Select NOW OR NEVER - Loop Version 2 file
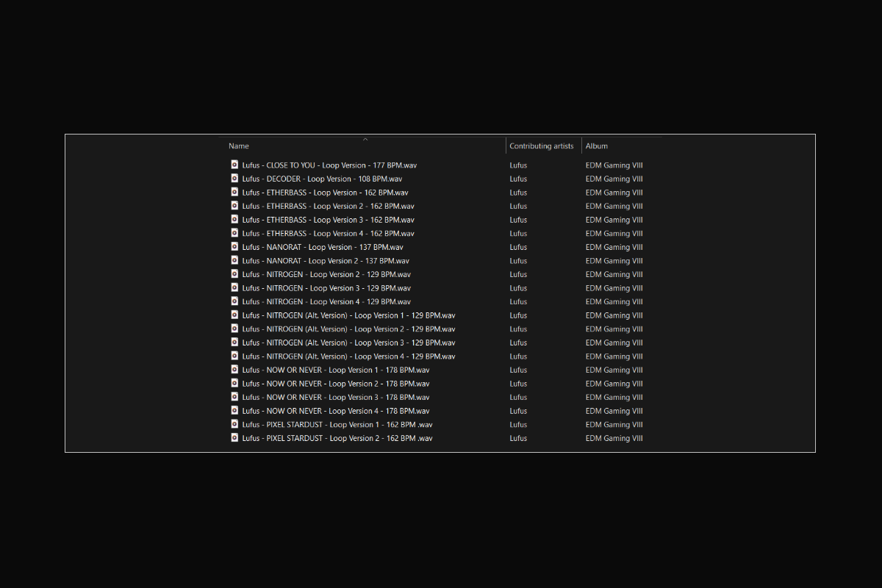Screen dimensions: 882x588 (x=336, y=384)
